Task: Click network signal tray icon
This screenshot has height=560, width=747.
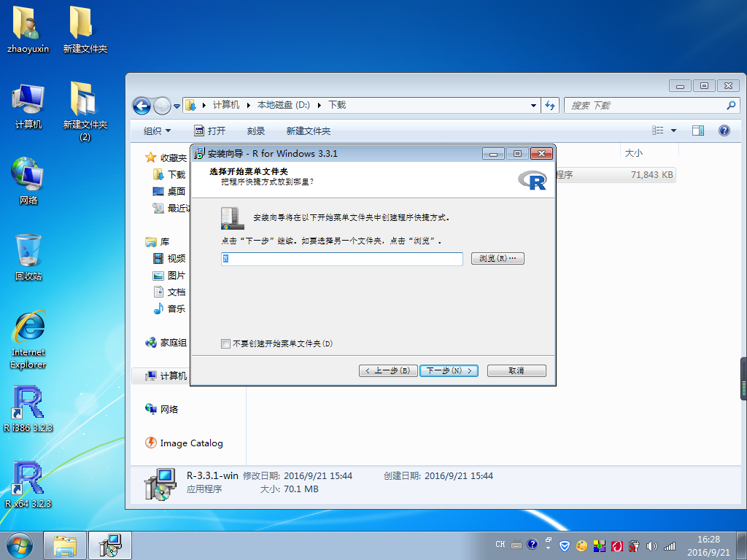Action: [670, 545]
